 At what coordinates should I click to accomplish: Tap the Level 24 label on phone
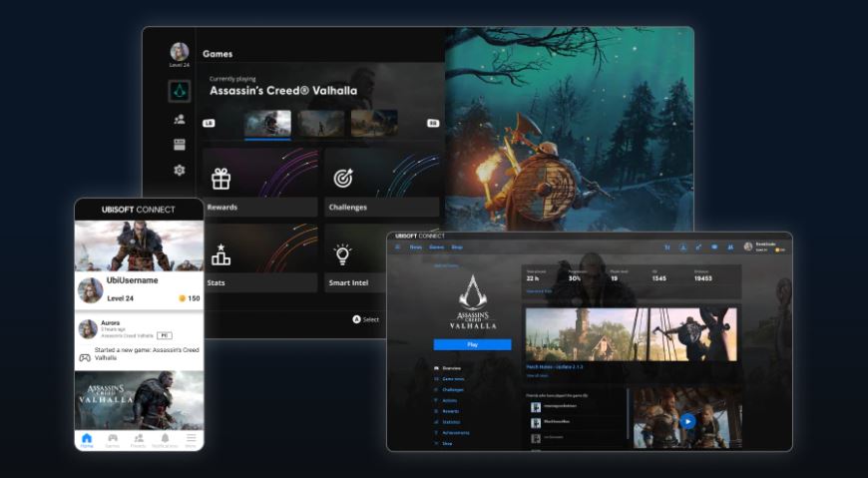(120, 298)
